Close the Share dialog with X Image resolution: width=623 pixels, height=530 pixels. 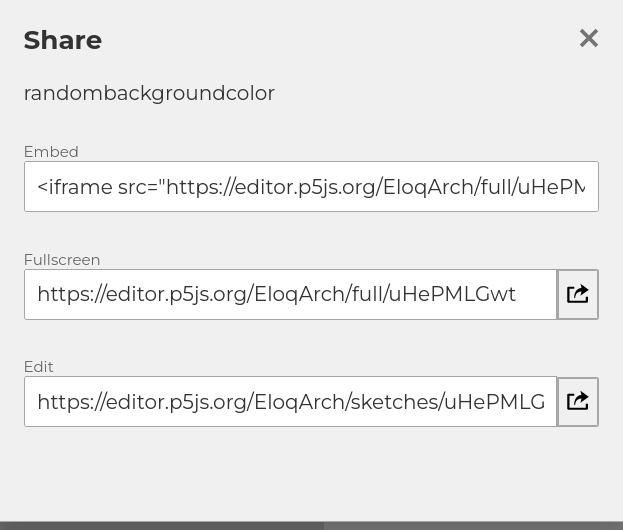point(588,38)
